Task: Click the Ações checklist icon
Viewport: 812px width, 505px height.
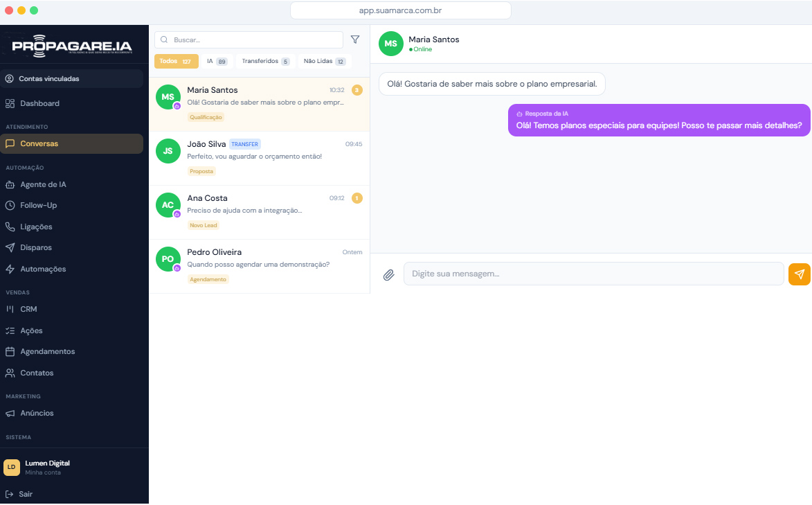Action: pyautogui.click(x=10, y=331)
